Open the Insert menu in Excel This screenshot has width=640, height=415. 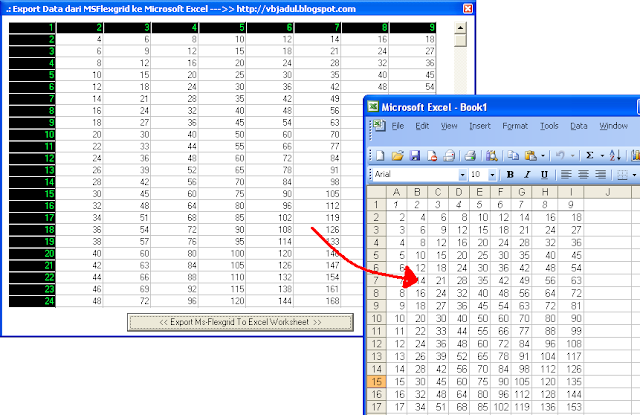coord(480,126)
